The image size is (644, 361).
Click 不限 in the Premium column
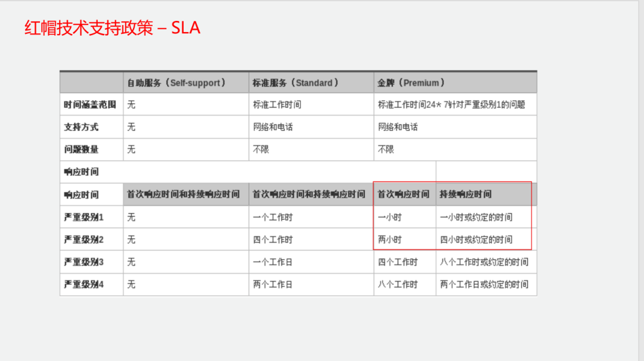(386, 150)
